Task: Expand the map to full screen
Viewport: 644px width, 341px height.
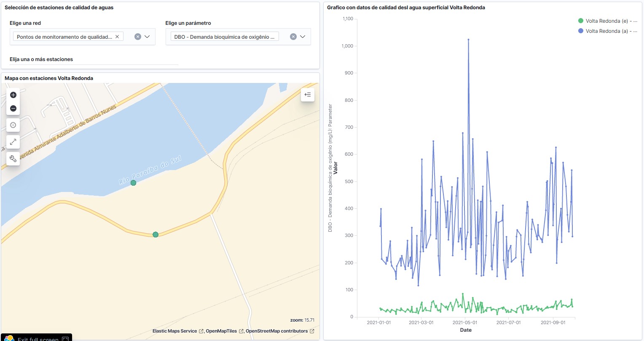Action: click(13, 142)
